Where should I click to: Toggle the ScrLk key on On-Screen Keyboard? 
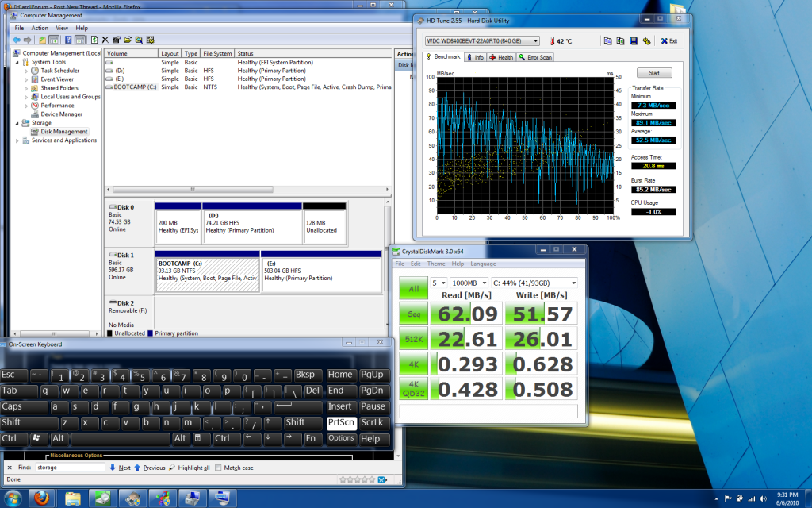(x=373, y=422)
